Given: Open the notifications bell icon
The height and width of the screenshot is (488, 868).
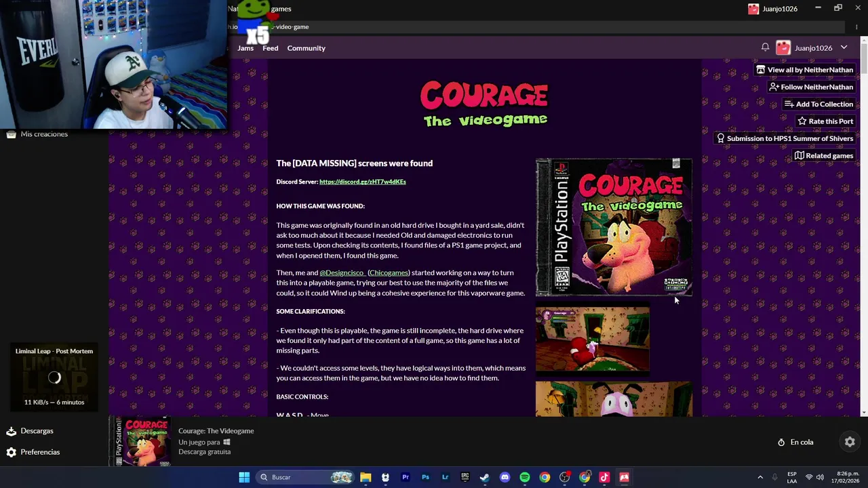Looking at the screenshot, I should (x=765, y=47).
